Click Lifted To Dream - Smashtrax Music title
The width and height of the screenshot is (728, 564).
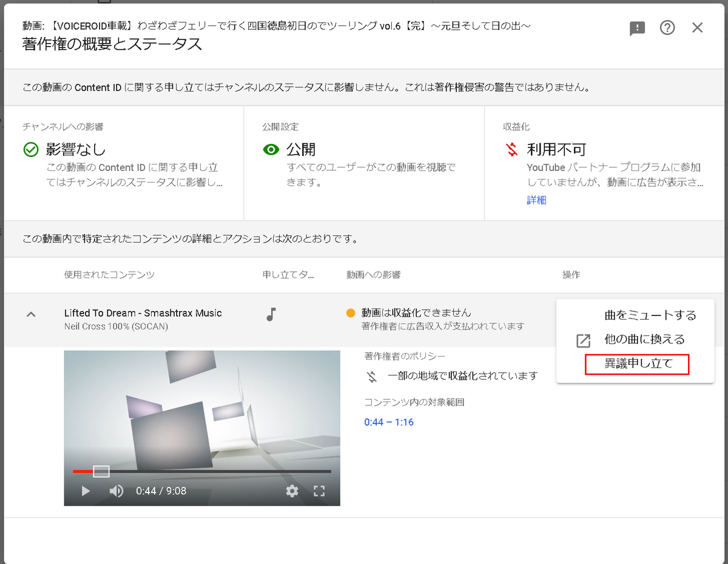tap(143, 313)
